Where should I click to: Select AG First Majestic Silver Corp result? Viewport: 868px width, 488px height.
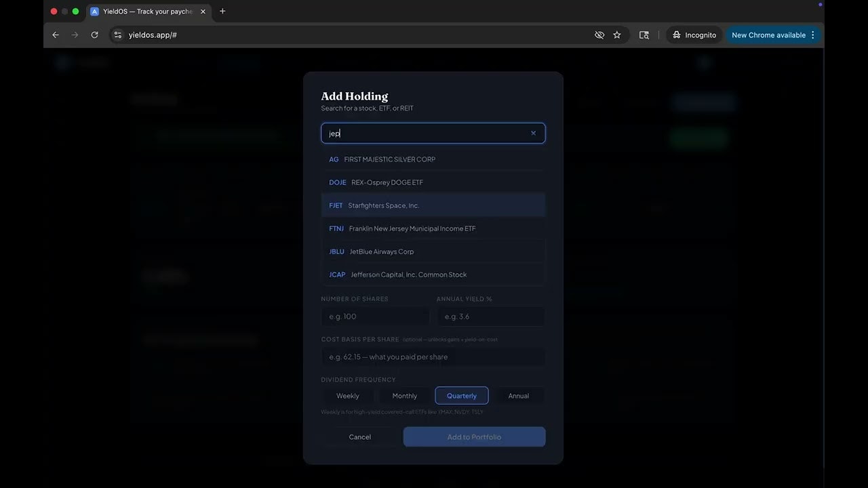pyautogui.click(x=433, y=159)
